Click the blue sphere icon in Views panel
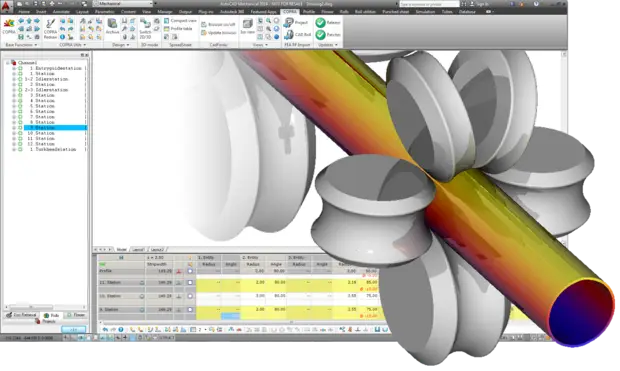The height and width of the screenshot is (371, 620). 276,37
